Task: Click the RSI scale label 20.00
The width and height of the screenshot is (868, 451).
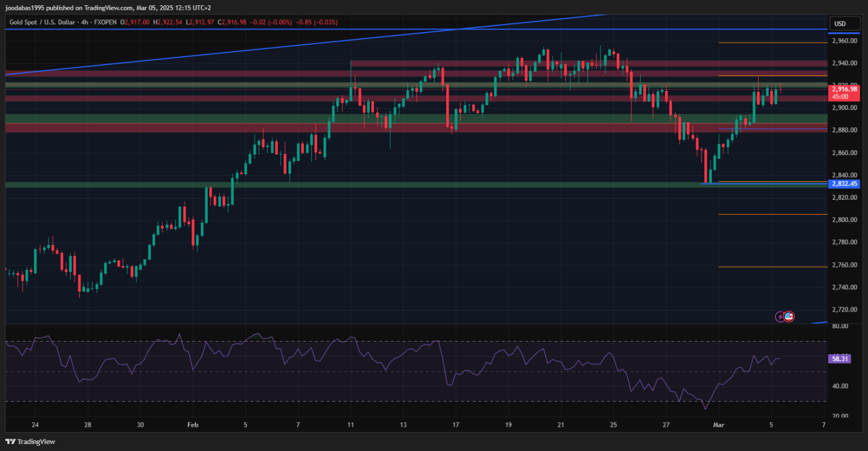Action: pos(840,416)
